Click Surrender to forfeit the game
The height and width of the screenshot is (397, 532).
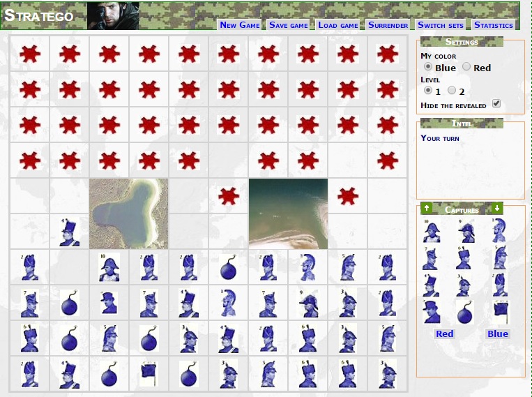tap(388, 25)
